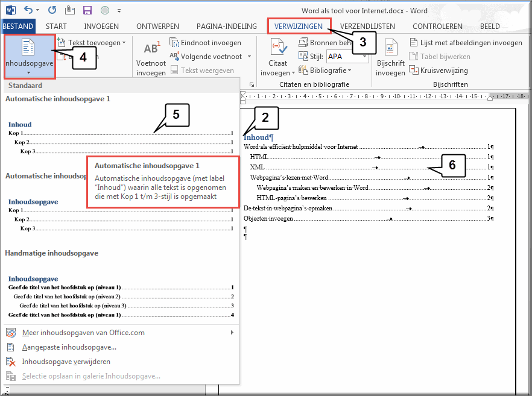The image size is (532, 396).
Task: Click the purple Save floppy icon
Action: (x=87, y=10)
